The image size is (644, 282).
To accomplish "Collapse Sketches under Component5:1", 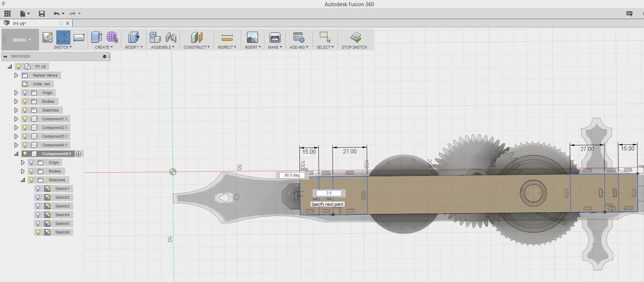I will pos(23,180).
